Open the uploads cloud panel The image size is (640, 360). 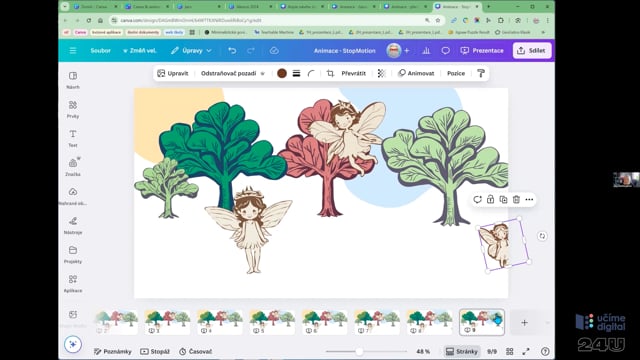coord(73,196)
